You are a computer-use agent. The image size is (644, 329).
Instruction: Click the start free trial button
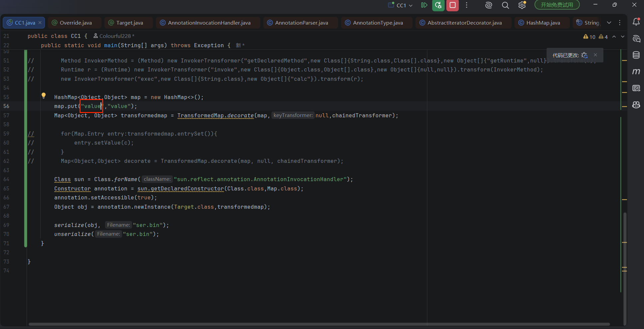point(557,5)
